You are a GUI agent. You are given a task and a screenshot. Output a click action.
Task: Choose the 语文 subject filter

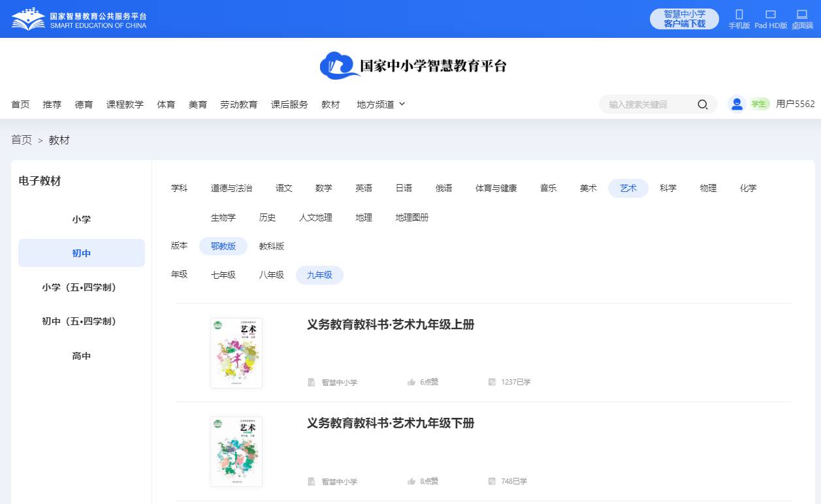point(284,188)
